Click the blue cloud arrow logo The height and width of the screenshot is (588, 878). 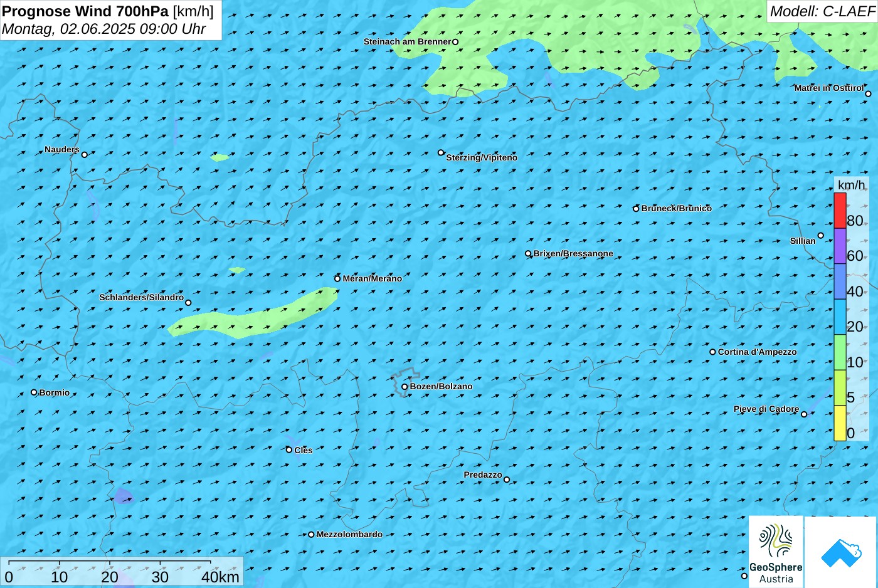point(841,552)
